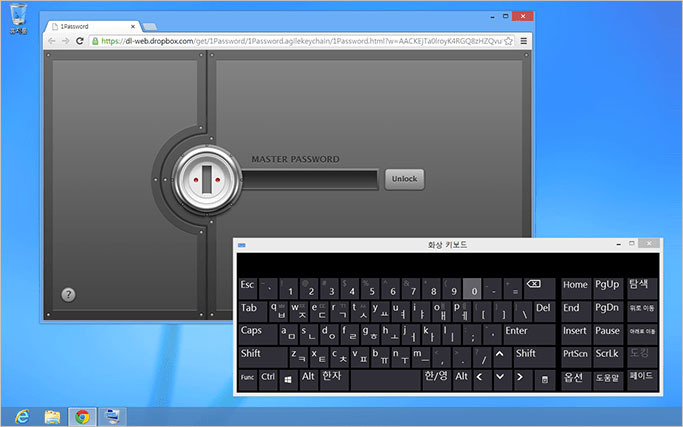This screenshot has width=683, height=427.
Task: Tap the Home key
Action: point(576,289)
